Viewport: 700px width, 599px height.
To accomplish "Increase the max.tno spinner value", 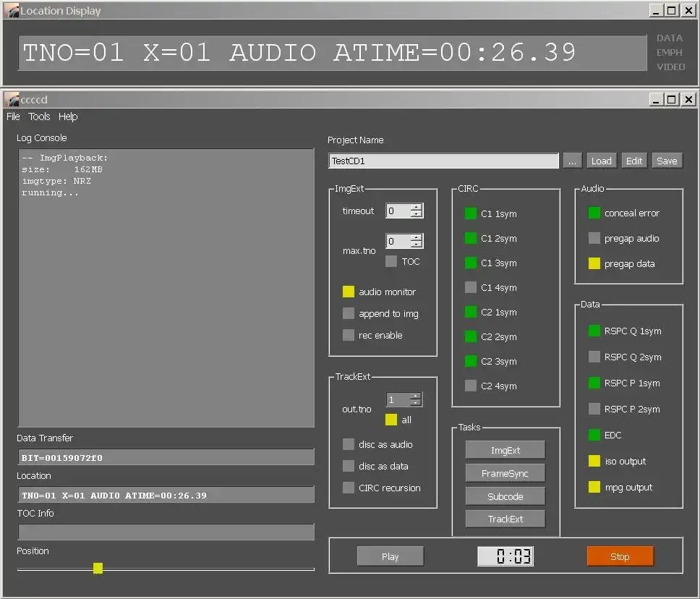I will (416, 237).
